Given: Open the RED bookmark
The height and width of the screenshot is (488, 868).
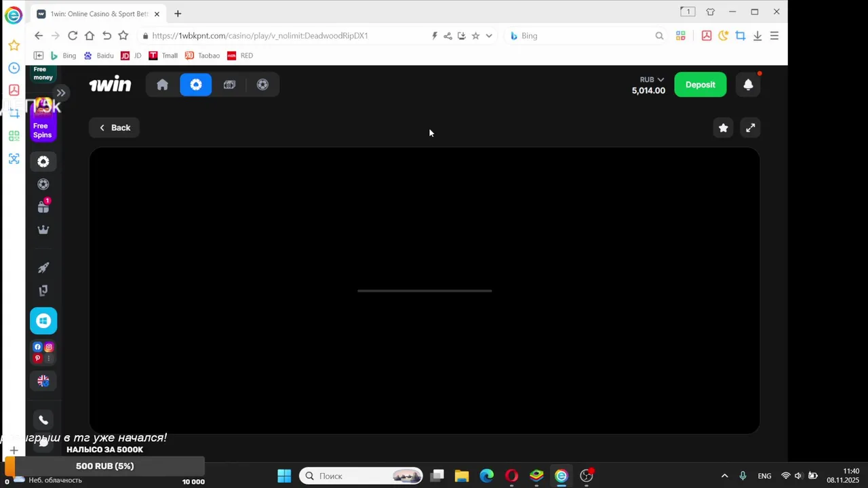Looking at the screenshot, I should click(240, 56).
